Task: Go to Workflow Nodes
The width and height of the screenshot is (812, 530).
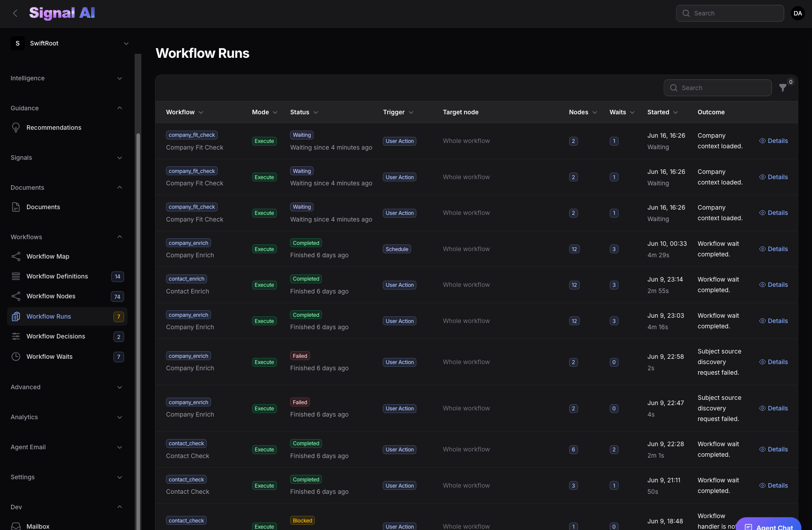Action: click(67, 296)
